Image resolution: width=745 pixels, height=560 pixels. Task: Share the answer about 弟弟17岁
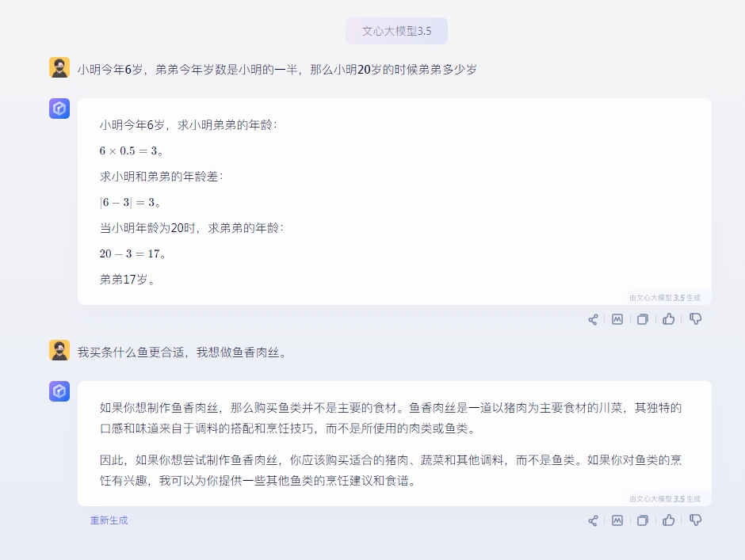(x=593, y=320)
